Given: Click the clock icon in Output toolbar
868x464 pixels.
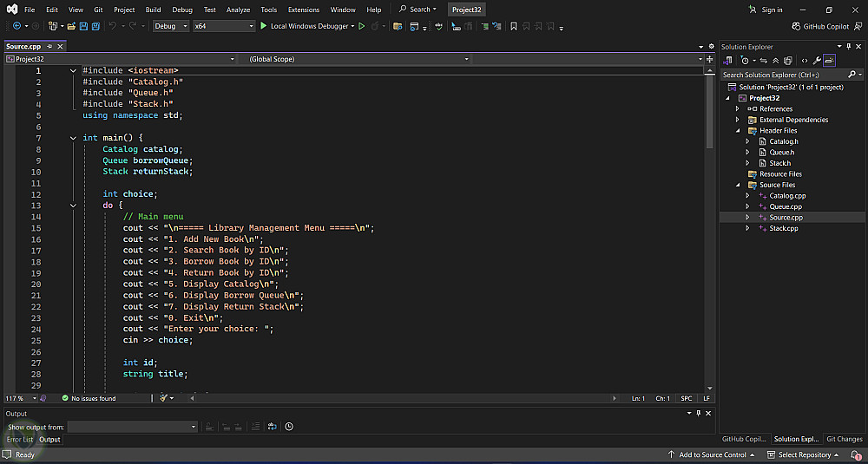Looking at the screenshot, I should tap(289, 427).
